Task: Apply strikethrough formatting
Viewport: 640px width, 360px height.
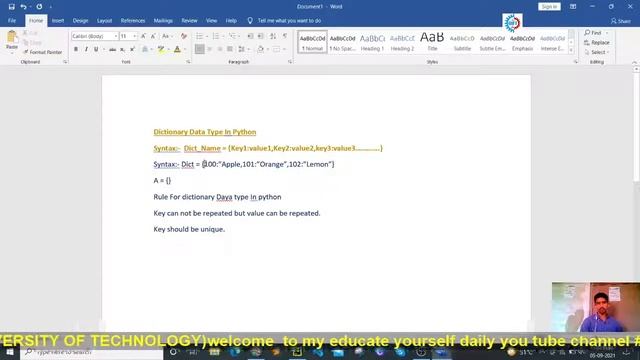Action: 112,49
